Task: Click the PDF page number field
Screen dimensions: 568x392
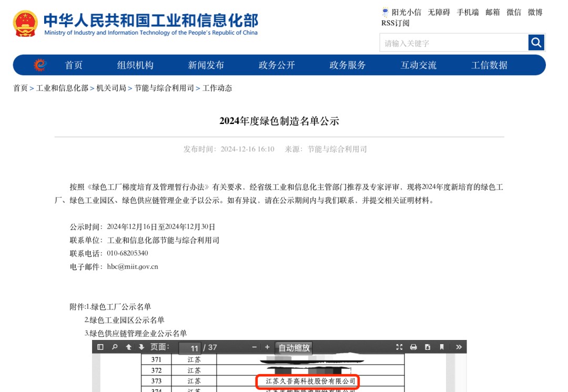Action: click(190, 348)
